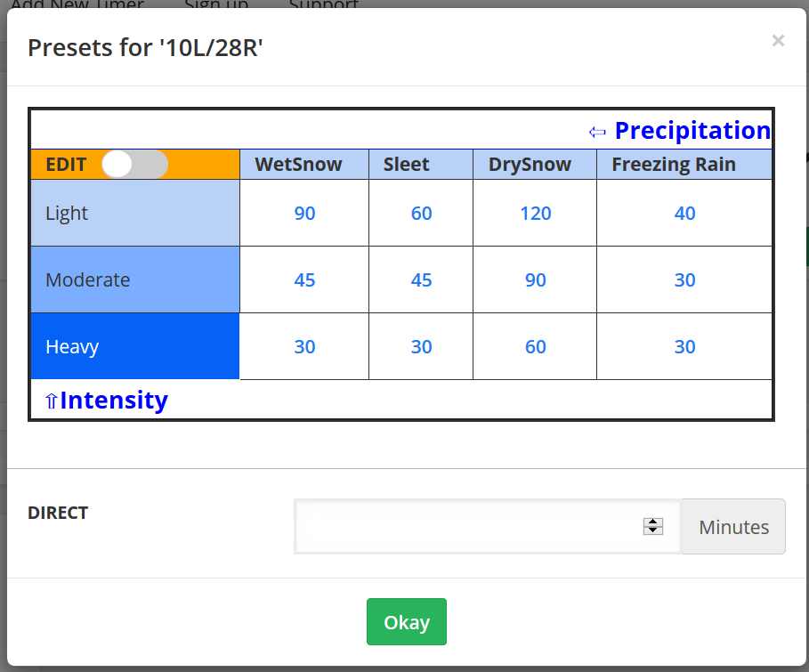Click the left arrow beside Precipitation

coord(597,132)
